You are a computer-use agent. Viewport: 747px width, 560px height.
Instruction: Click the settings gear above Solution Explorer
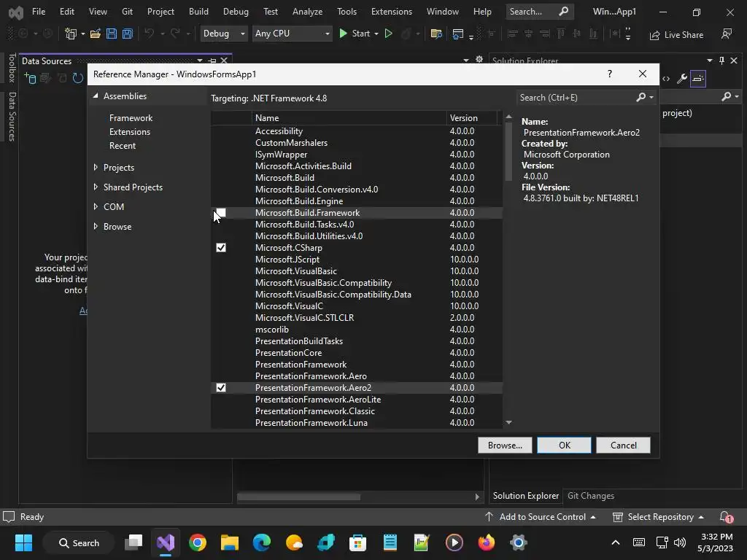(x=479, y=60)
